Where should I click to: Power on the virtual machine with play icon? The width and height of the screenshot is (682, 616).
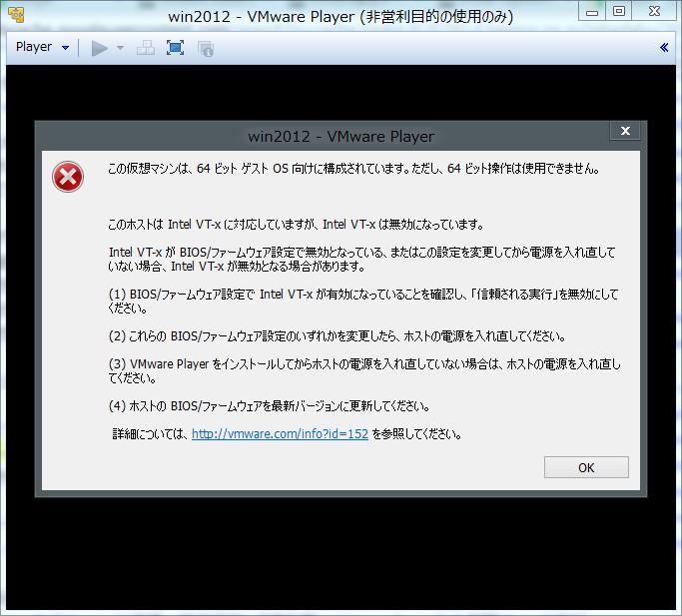click(99, 48)
